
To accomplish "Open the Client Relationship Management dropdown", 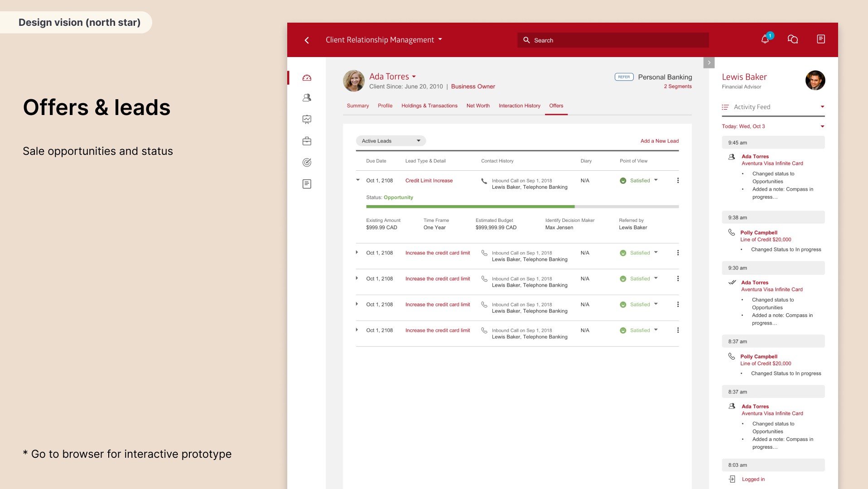I will (x=384, y=40).
